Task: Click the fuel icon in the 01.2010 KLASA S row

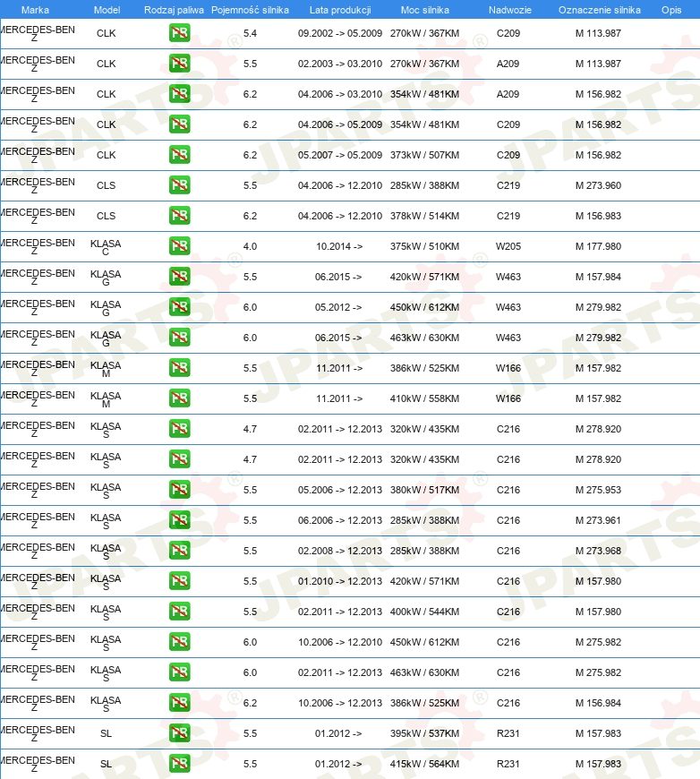Action: pyautogui.click(x=179, y=581)
